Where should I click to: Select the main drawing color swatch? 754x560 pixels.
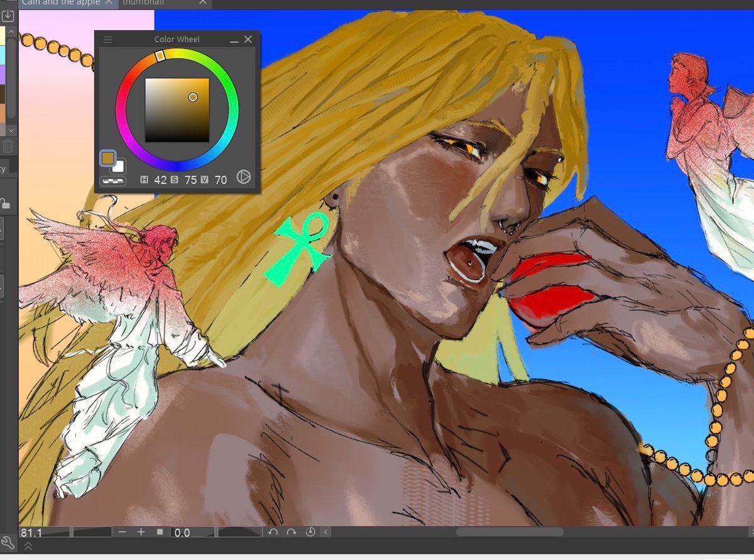pos(107,158)
